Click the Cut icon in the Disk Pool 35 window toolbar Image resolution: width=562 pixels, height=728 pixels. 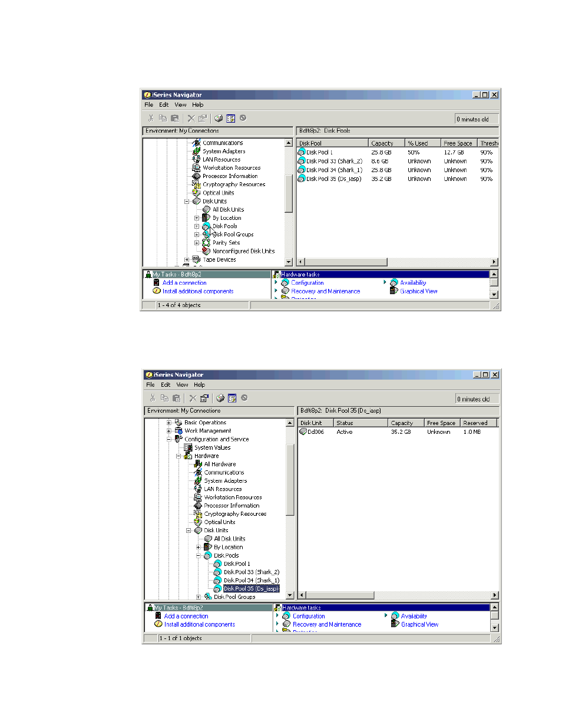tap(153, 398)
